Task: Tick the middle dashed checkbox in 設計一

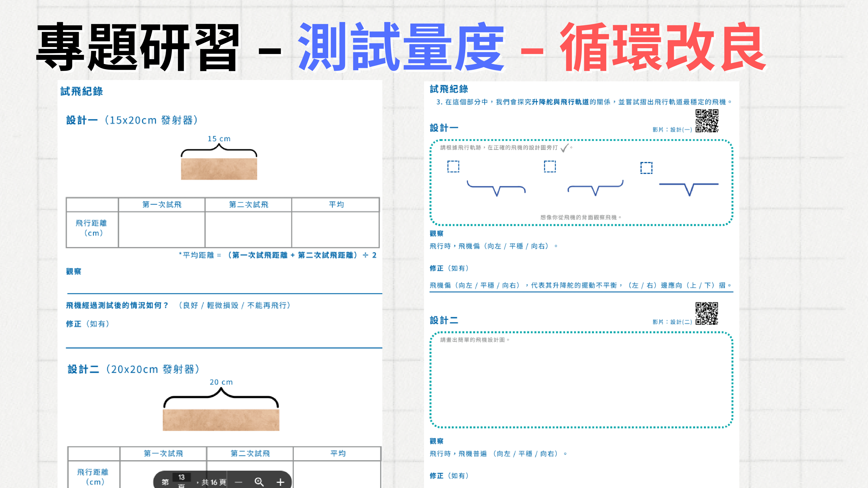Action: point(550,166)
